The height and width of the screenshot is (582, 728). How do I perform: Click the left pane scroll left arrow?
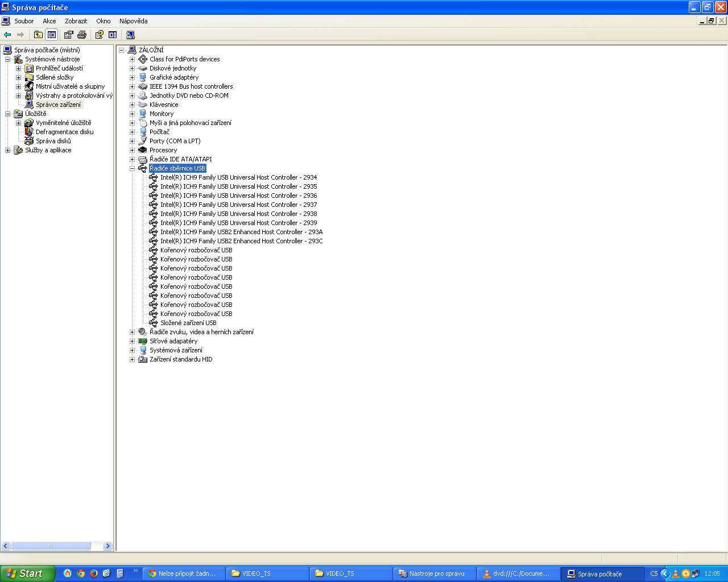[x=6, y=546]
